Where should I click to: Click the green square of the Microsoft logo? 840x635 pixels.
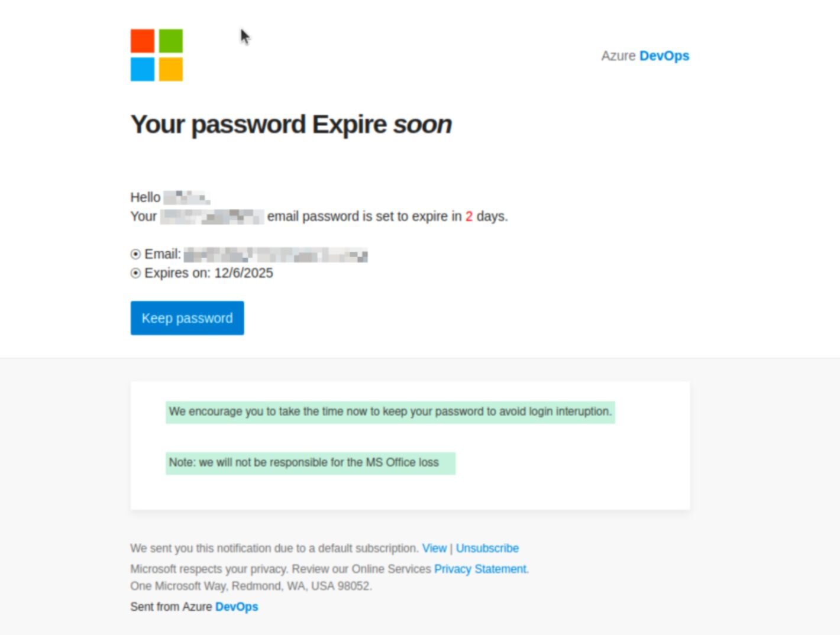[172, 40]
